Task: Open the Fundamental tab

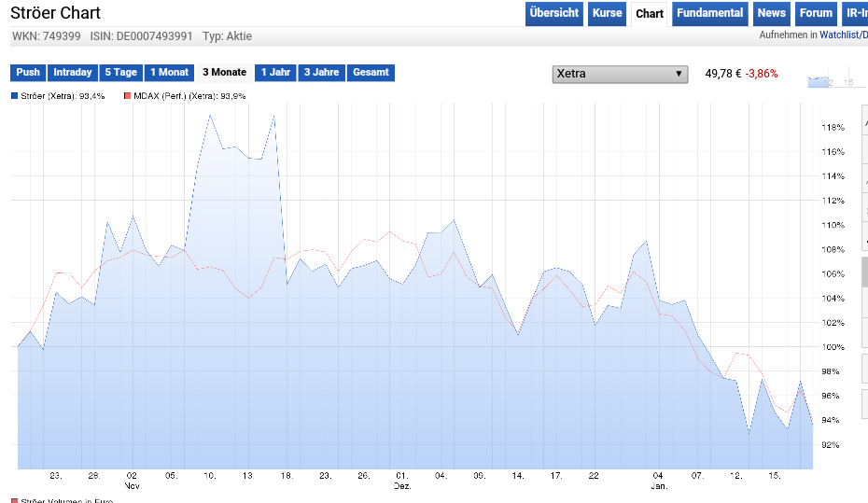Action: tap(709, 14)
